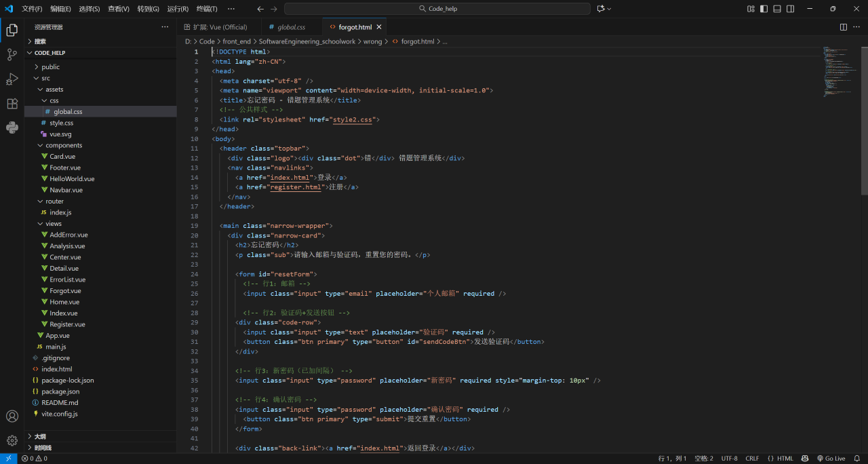Expand the 大纲 section
This screenshot has height=464, width=868.
click(x=100, y=436)
